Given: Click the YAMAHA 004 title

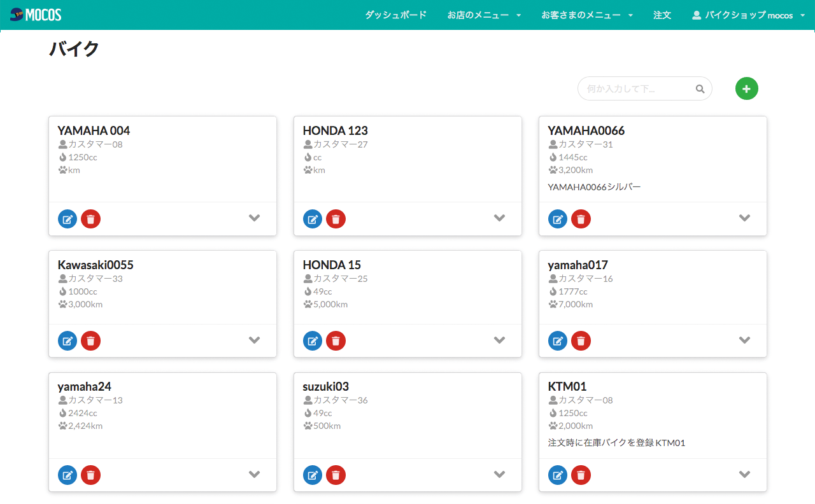Looking at the screenshot, I should click(x=94, y=130).
